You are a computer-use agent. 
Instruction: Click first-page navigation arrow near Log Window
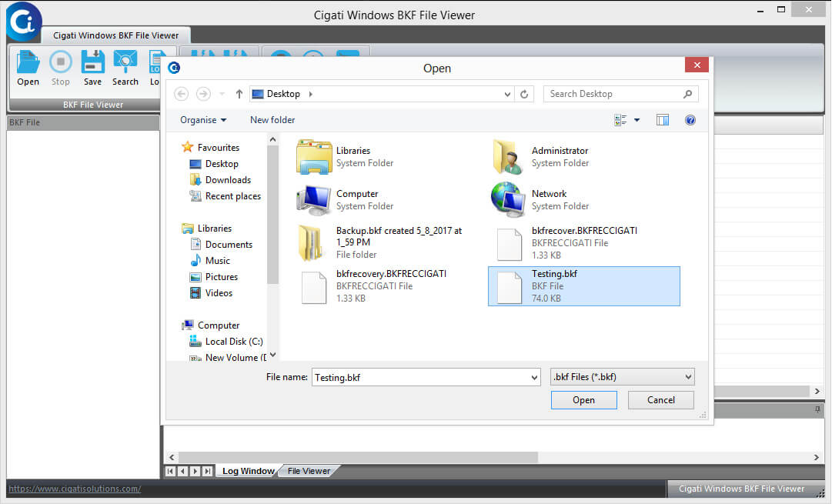coord(170,471)
